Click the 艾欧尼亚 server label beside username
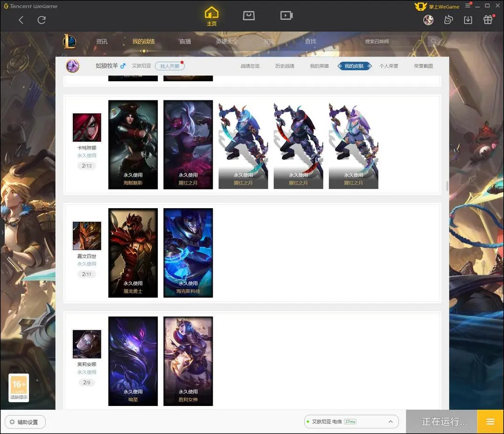504x434 pixels. pos(141,66)
